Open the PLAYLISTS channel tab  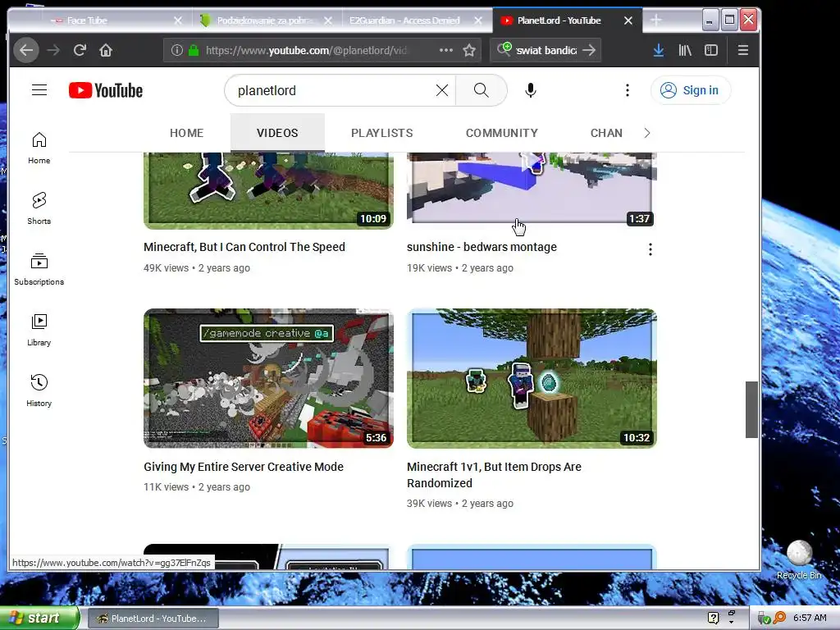[382, 133]
